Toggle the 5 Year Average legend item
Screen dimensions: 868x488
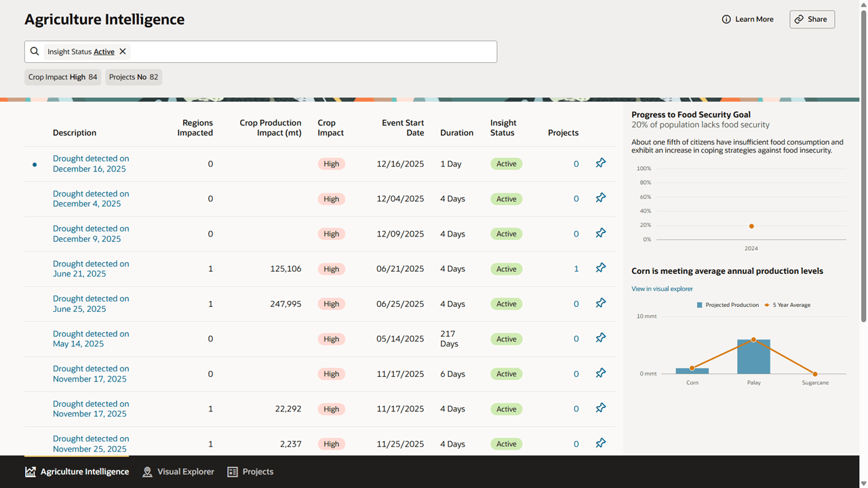click(x=787, y=304)
